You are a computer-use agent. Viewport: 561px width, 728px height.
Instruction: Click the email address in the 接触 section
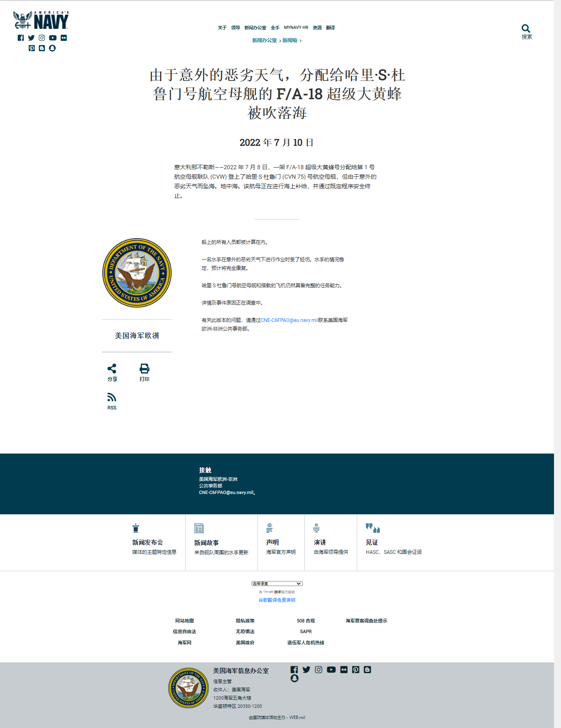[x=227, y=492]
